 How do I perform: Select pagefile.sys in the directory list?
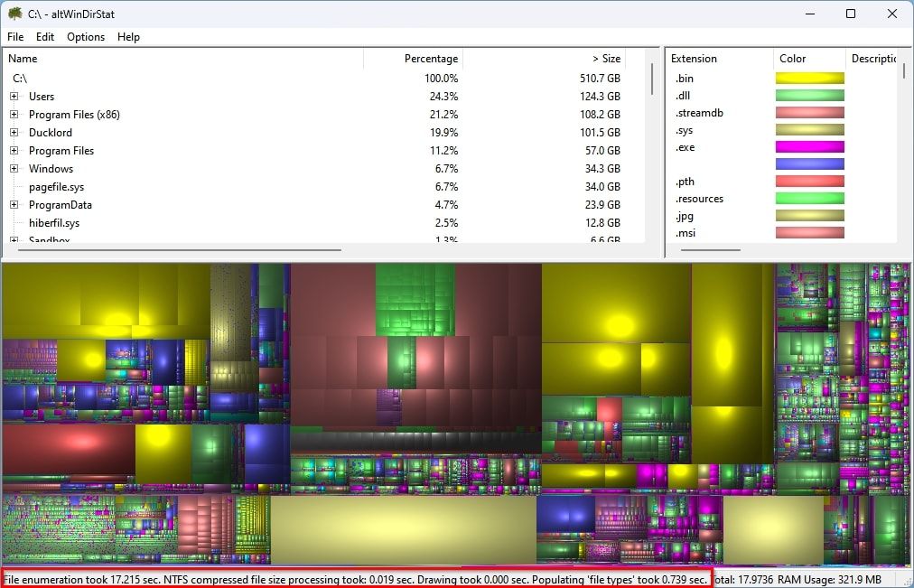[59, 187]
